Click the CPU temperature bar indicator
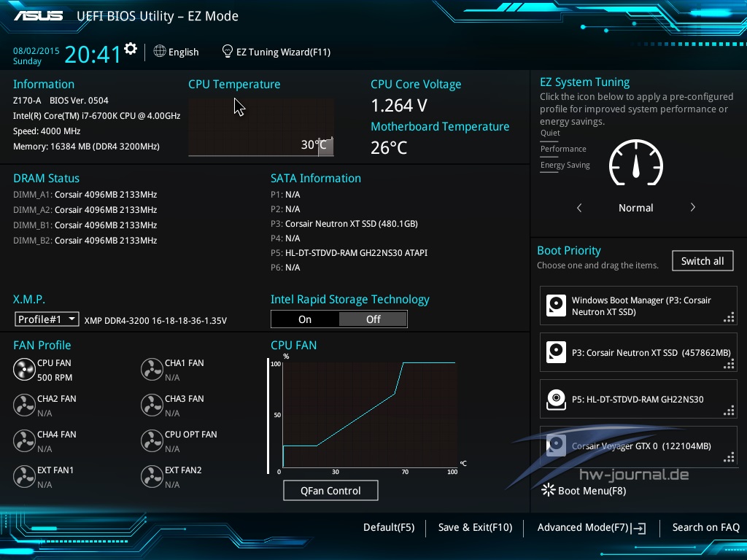 click(x=325, y=146)
